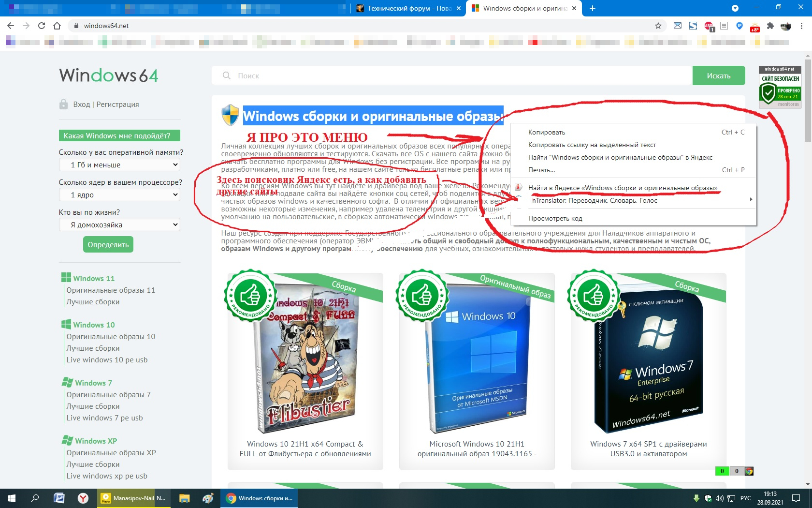Open the tab search dropdown arrow

tap(735, 8)
